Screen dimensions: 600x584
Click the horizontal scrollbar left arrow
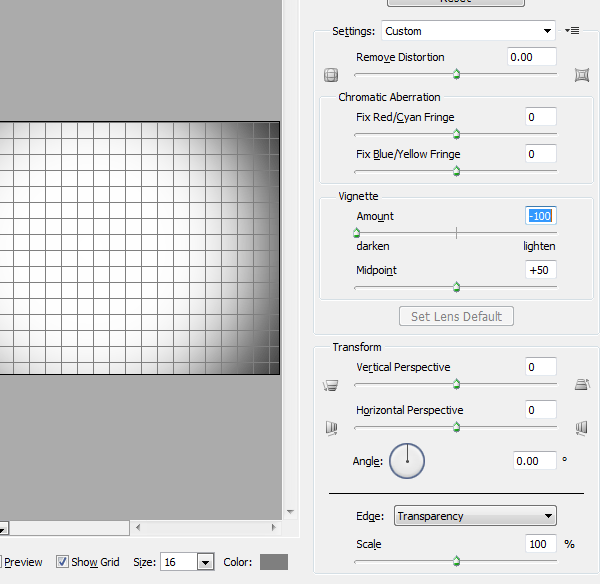138,527
